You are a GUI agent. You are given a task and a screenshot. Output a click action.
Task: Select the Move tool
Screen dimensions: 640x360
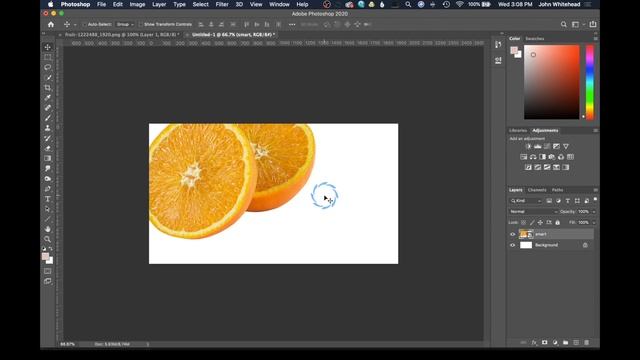pos(48,47)
